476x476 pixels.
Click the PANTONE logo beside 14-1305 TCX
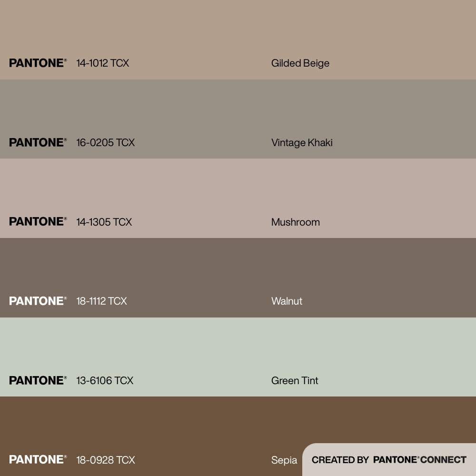click(38, 222)
